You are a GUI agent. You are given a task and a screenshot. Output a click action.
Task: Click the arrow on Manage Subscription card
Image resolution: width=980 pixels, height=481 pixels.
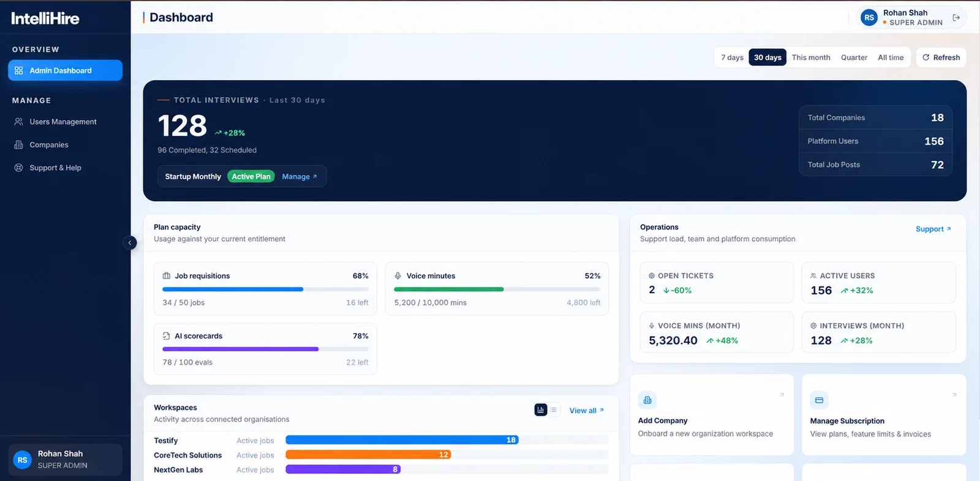[954, 395]
